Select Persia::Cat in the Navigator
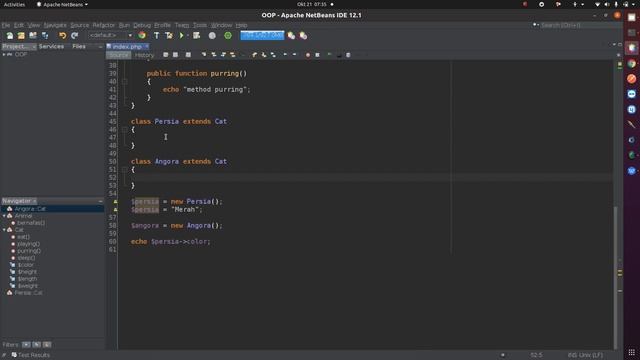640x360 pixels. (x=28, y=293)
